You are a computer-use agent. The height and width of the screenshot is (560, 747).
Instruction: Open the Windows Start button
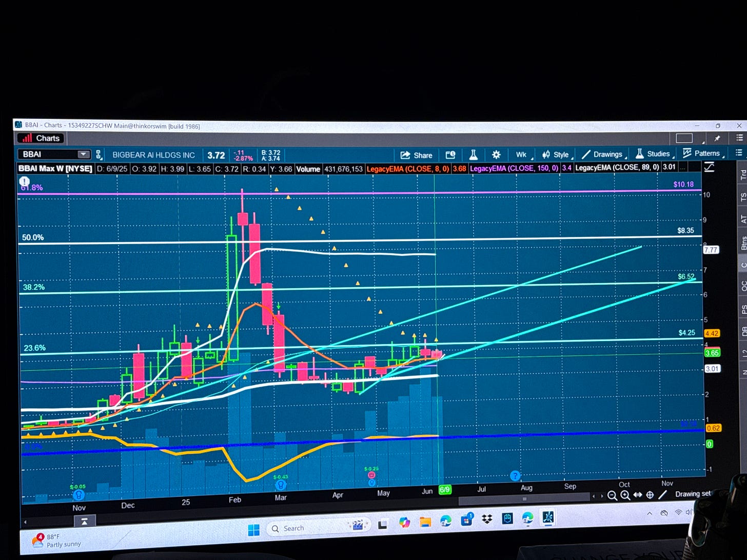coord(253,530)
